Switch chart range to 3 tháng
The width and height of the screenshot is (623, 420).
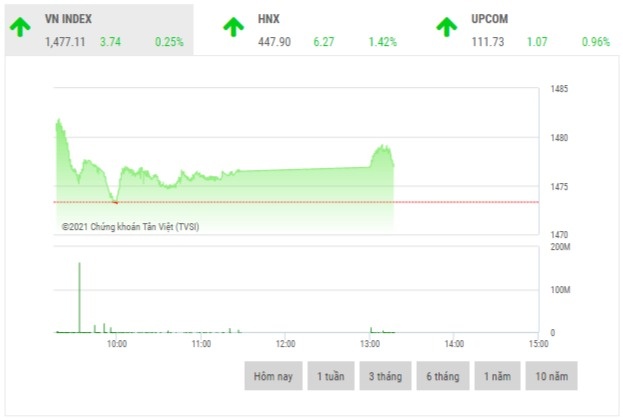[x=386, y=376]
